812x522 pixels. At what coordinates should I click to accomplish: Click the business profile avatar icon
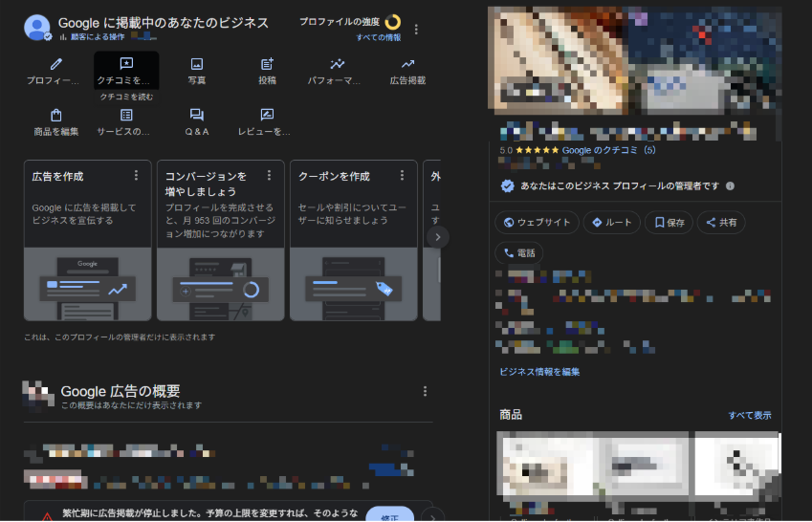[x=37, y=28]
